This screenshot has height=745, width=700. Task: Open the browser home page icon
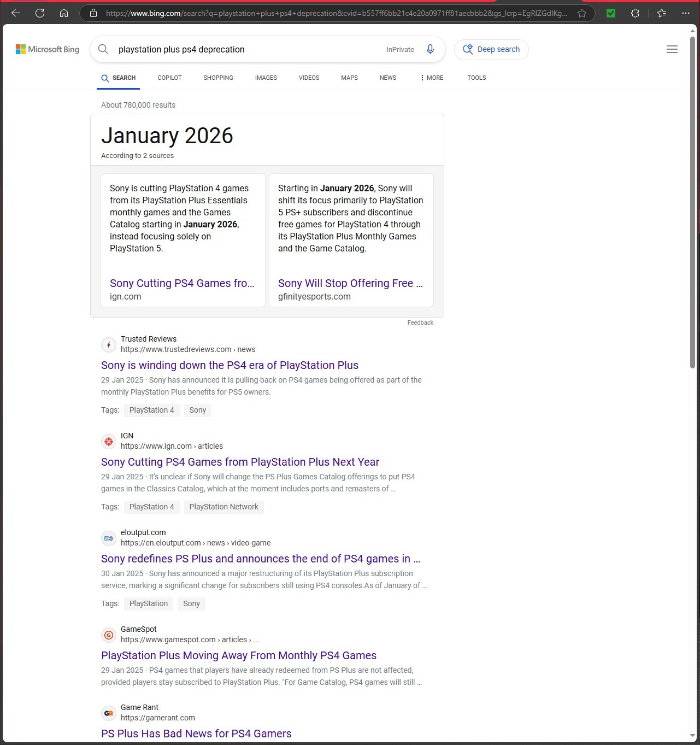point(64,13)
